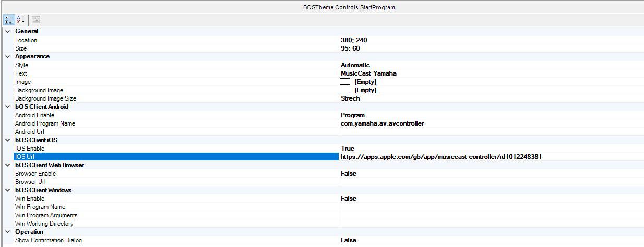Click the Image property empty swatch

pyautogui.click(x=345, y=82)
